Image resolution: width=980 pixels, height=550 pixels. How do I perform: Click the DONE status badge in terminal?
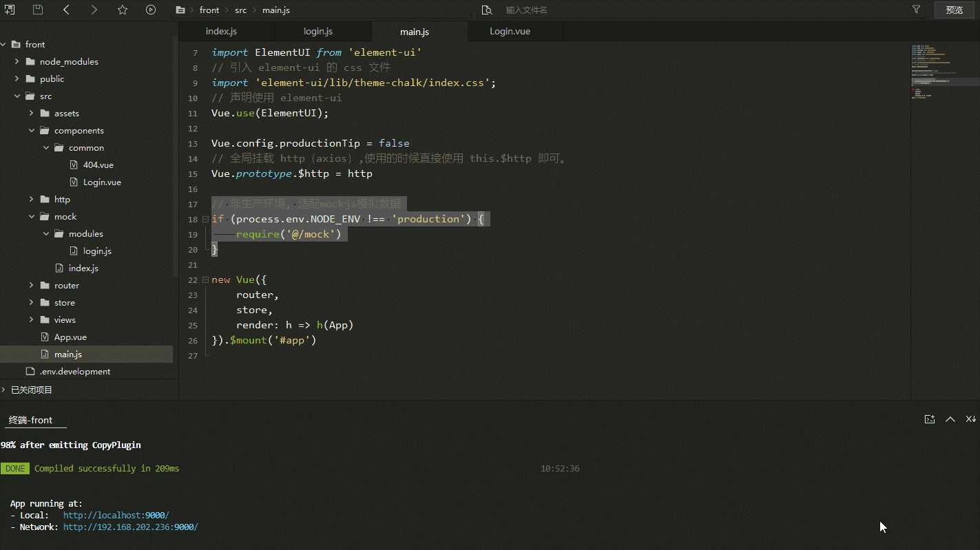click(15, 468)
